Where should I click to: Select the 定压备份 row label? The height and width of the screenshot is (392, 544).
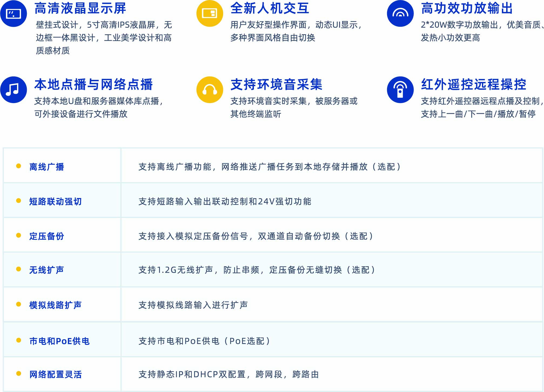[x=46, y=236]
